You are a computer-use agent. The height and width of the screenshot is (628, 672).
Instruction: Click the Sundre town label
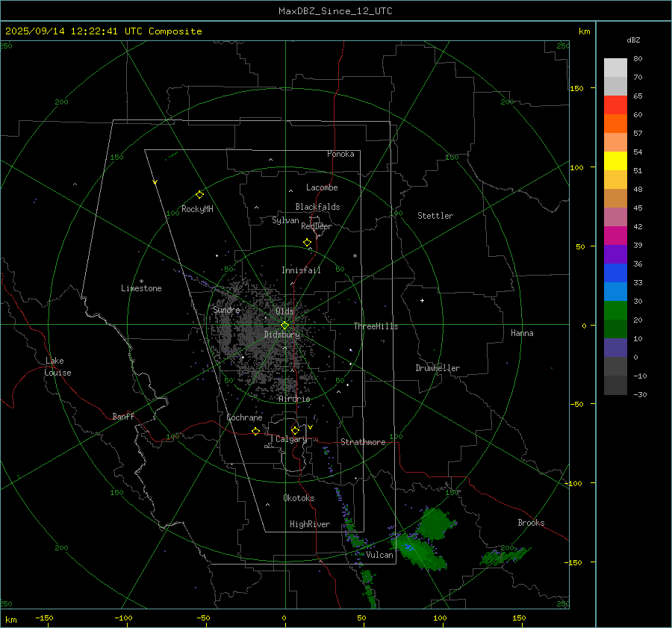(x=226, y=310)
